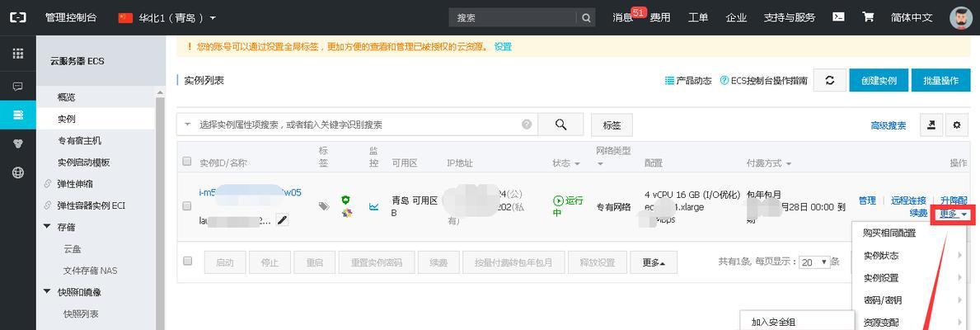Screen dimensions: 980x330
Task: Click the green running status icon
Action: (x=559, y=200)
